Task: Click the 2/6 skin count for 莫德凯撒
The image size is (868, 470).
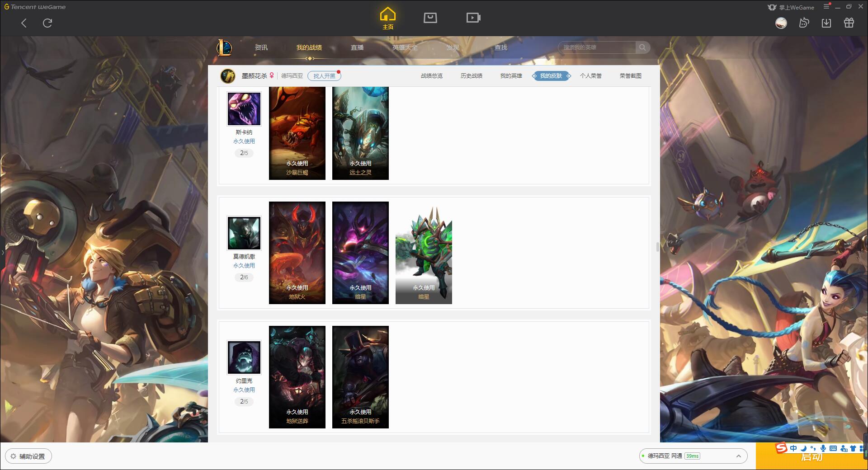Action: coord(244,277)
